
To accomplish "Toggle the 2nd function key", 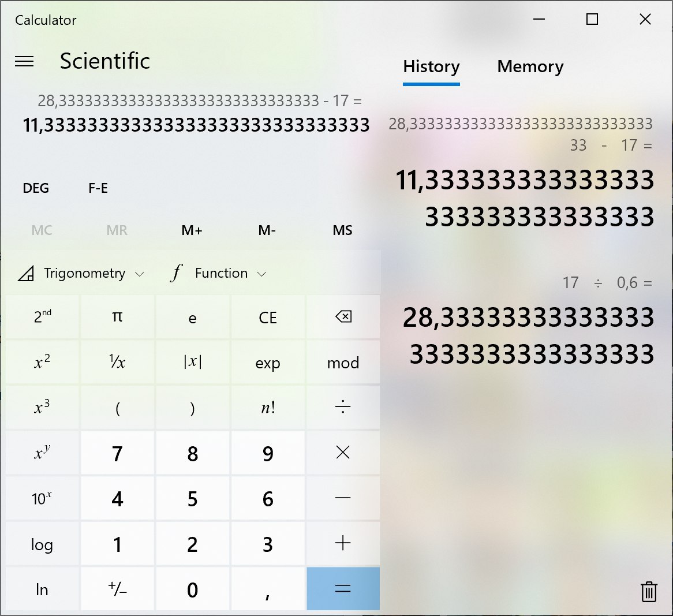I will (42, 317).
